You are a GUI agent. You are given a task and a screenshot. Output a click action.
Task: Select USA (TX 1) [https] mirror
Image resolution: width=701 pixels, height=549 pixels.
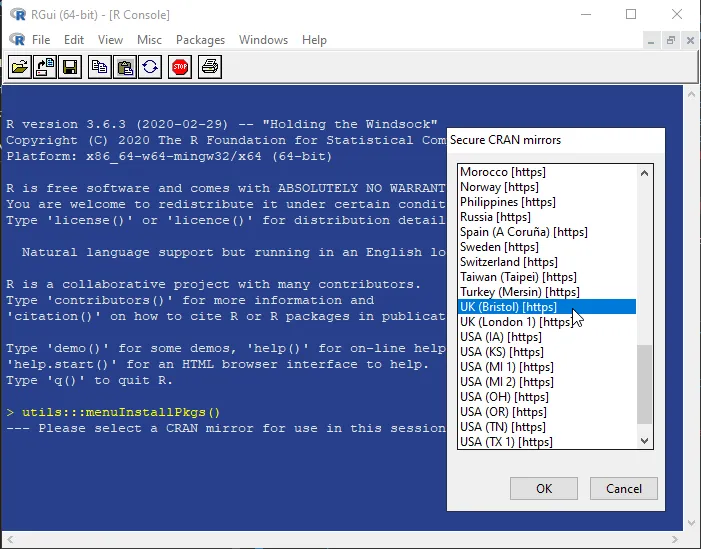547,442
